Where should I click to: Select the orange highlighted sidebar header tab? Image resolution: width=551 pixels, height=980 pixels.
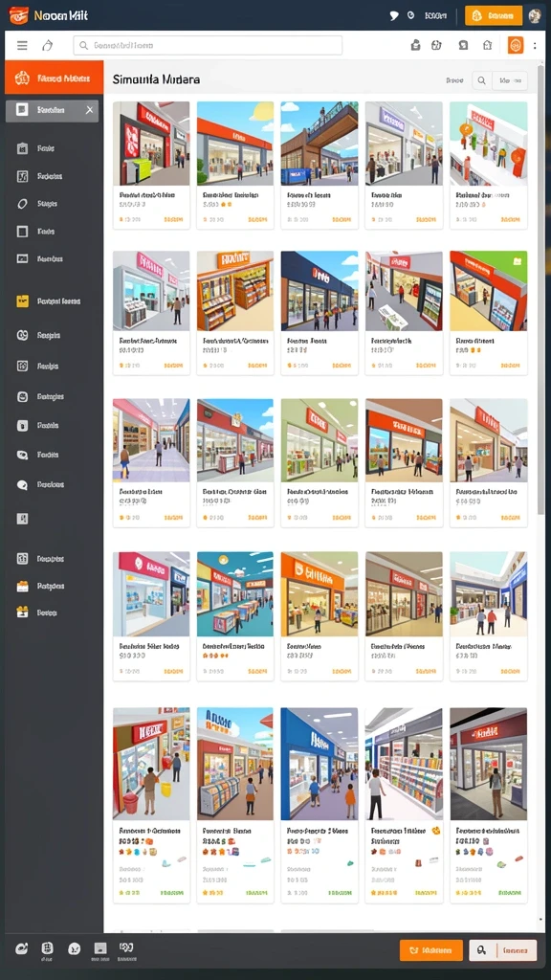55,78
